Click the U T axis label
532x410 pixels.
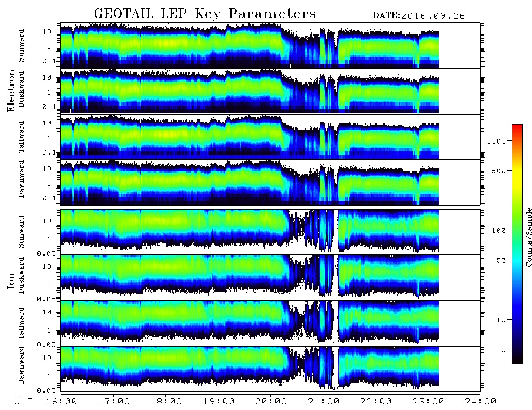pyautogui.click(x=23, y=402)
